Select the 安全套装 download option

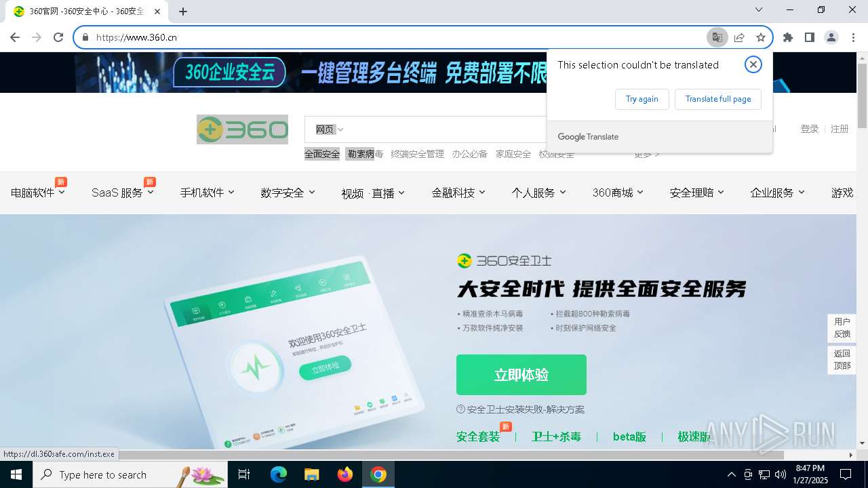tap(478, 437)
